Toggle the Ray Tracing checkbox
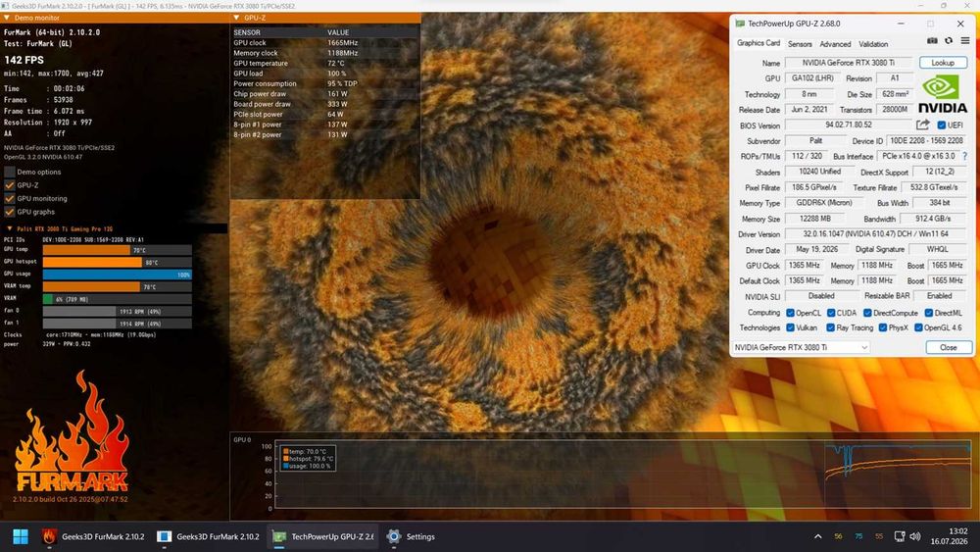The width and height of the screenshot is (980, 552). pos(831,327)
